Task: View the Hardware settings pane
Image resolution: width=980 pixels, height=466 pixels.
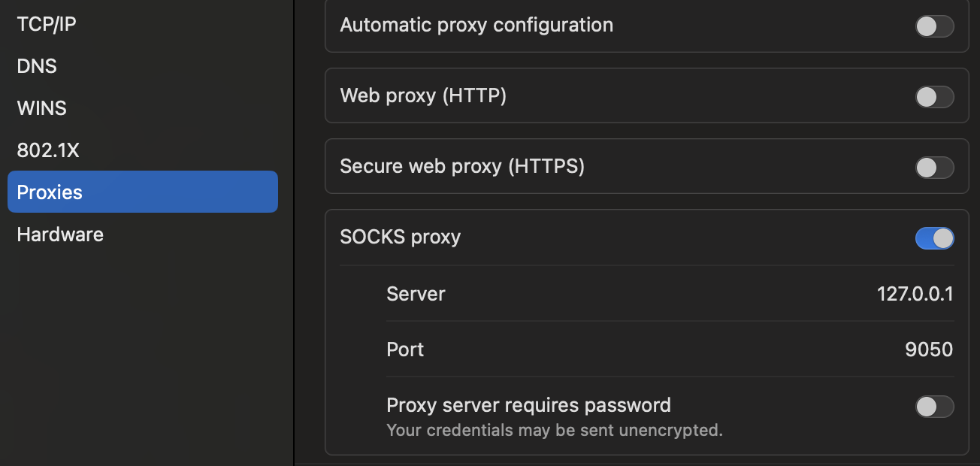Action: [x=59, y=234]
